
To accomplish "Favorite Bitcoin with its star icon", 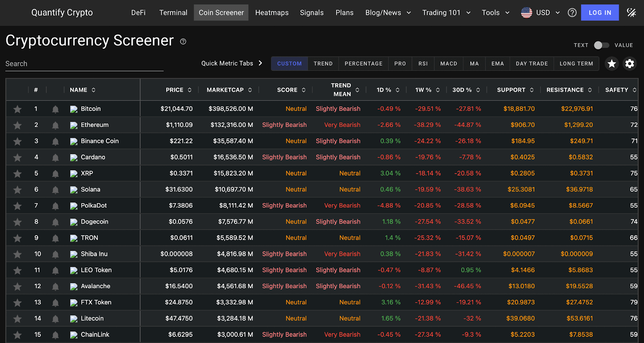I will point(17,109).
